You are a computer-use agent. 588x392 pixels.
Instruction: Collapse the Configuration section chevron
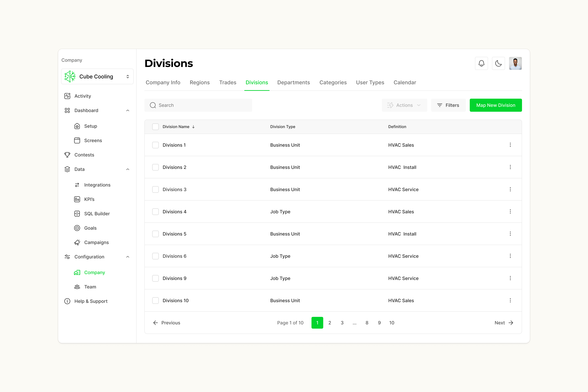coord(128,257)
